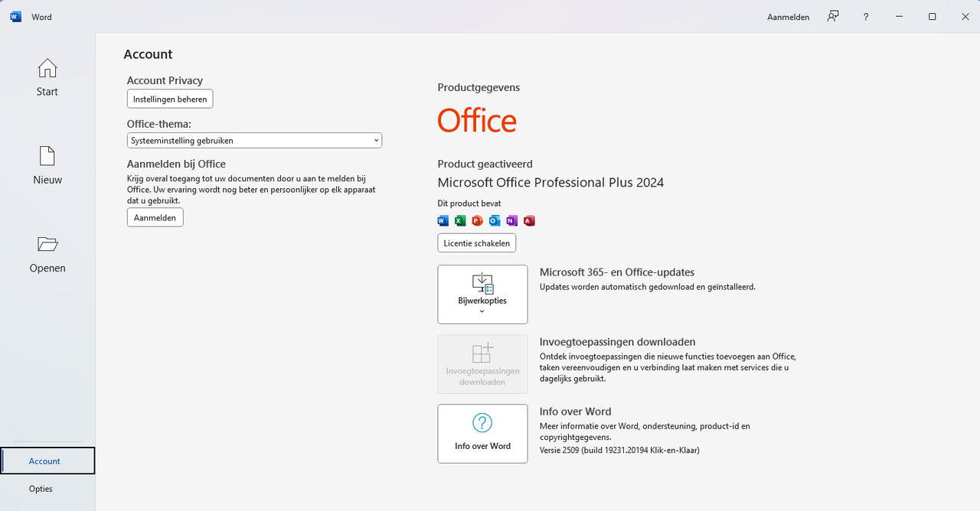
Task: Expand the Bijwerkopties update menu
Action: [482, 295]
